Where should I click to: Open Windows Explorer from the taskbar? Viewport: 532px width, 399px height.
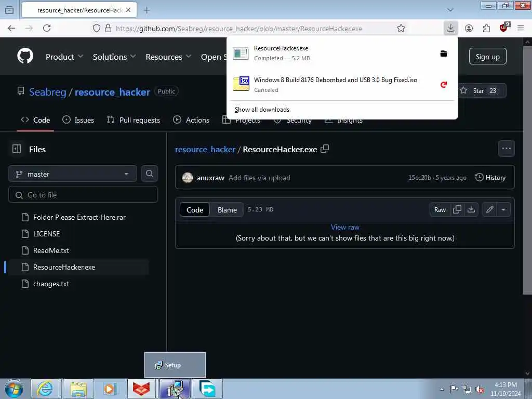78,389
